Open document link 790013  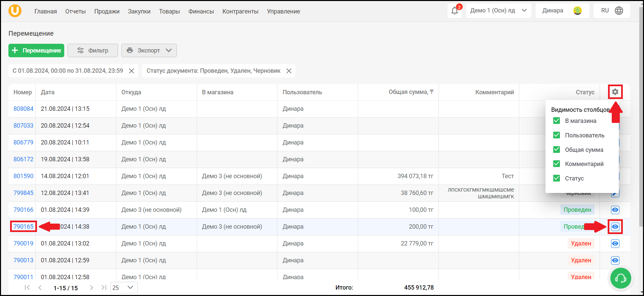click(x=24, y=260)
